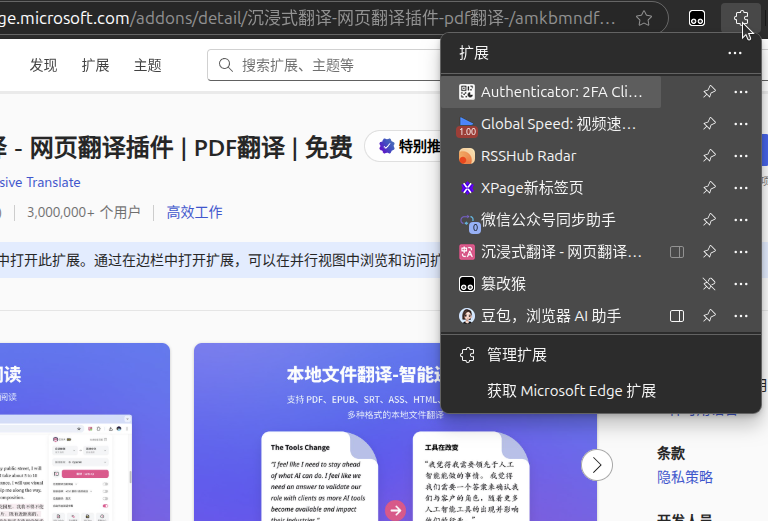Show next screenshot with carousel arrow
The image size is (768, 521).
pos(597,465)
